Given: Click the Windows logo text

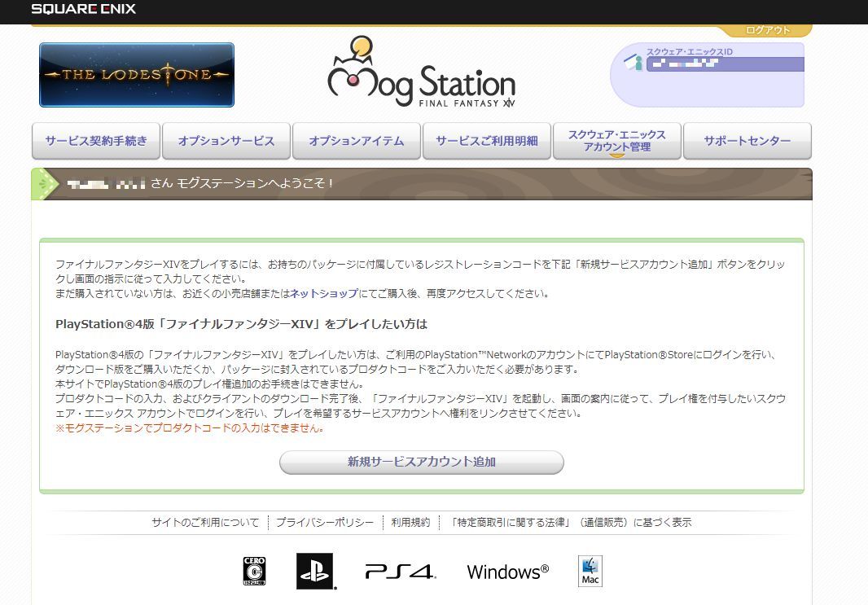Looking at the screenshot, I should 507,572.
